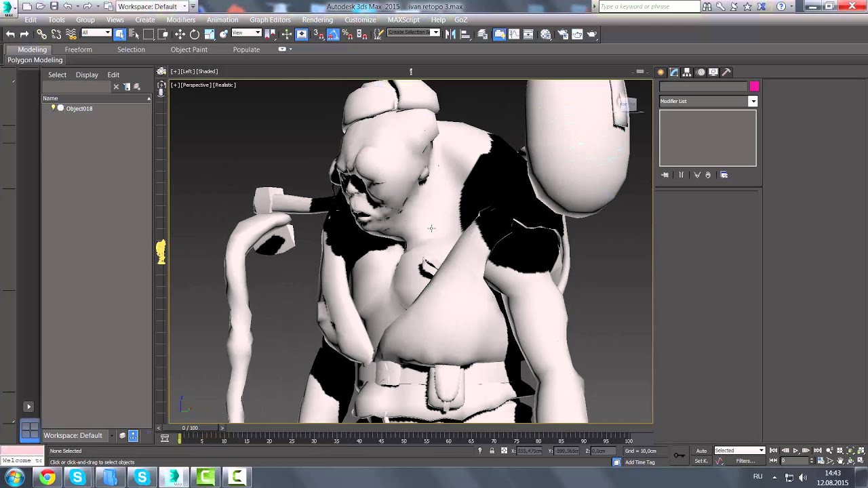This screenshot has height=488, width=868.
Task: Click the Set Key mode button
Action: coord(701,461)
